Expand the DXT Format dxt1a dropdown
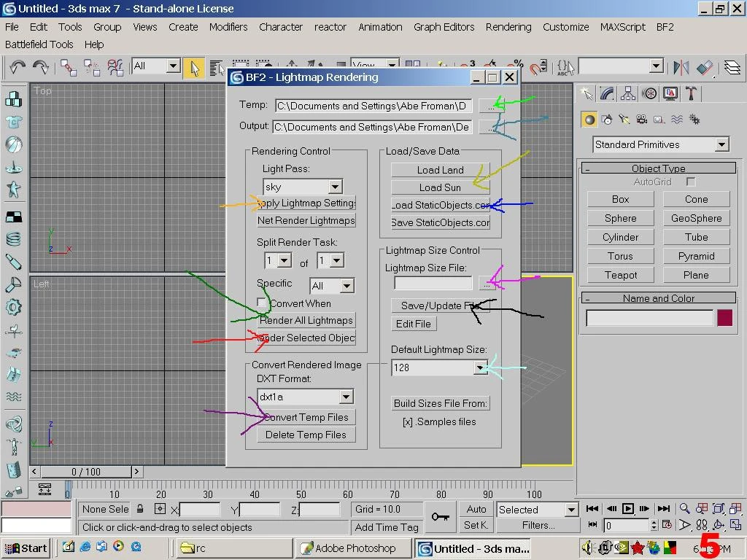 tap(346, 397)
